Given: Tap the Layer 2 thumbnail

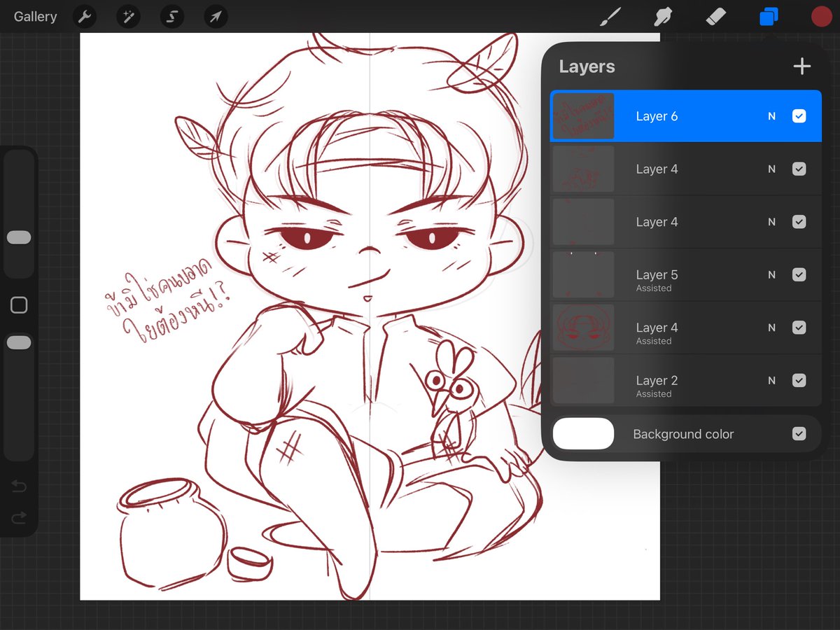Looking at the screenshot, I should (x=583, y=381).
